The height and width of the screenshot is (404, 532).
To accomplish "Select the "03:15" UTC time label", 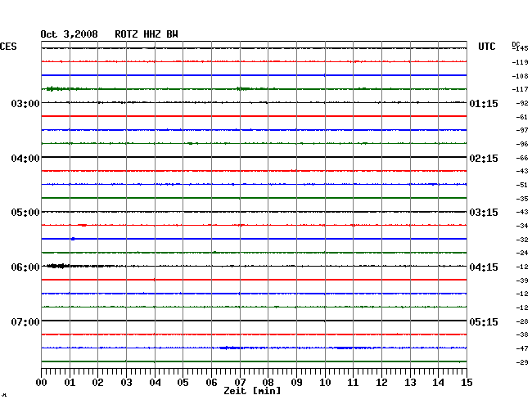I will (484, 213).
